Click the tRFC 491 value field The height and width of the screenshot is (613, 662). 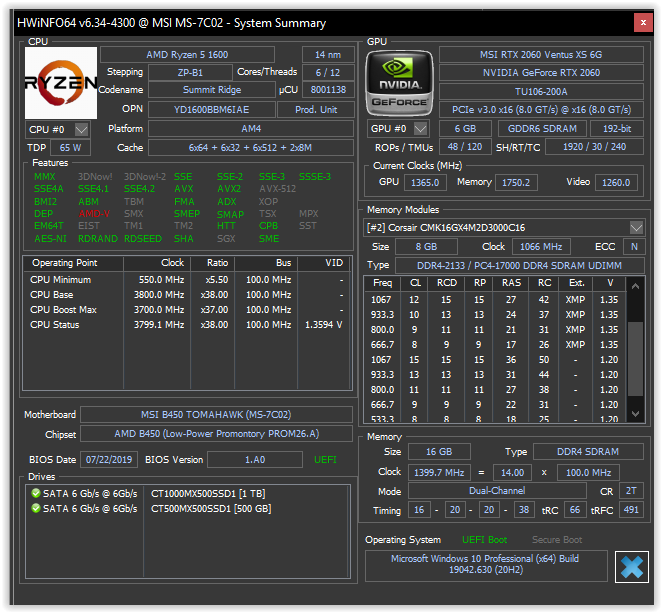631,510
